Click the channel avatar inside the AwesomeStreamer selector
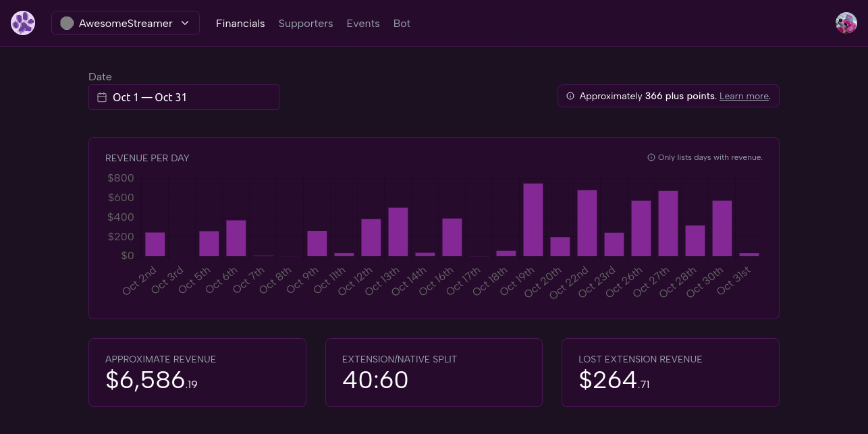 click(x=67, y=23)
